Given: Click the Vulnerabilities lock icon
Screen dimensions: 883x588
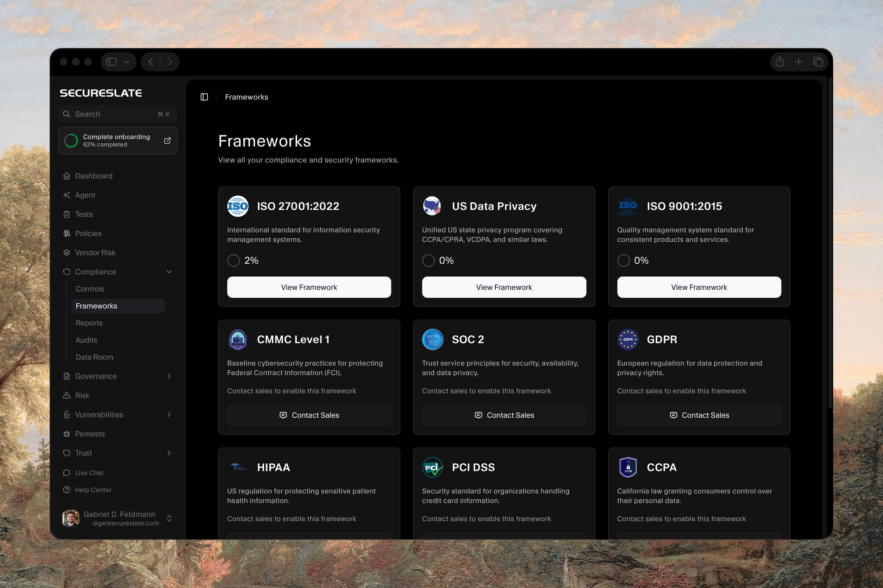Looking at the screenshot, I should 67,415.
